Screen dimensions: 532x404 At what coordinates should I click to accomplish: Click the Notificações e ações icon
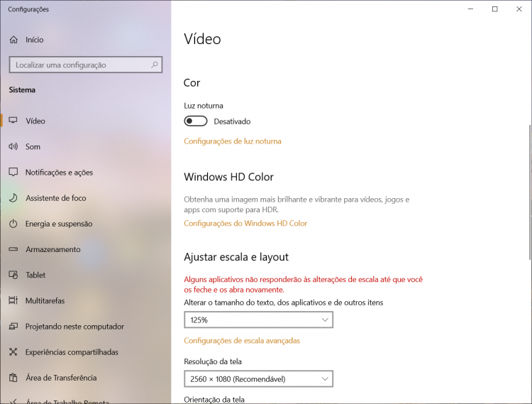click(13, 172)
